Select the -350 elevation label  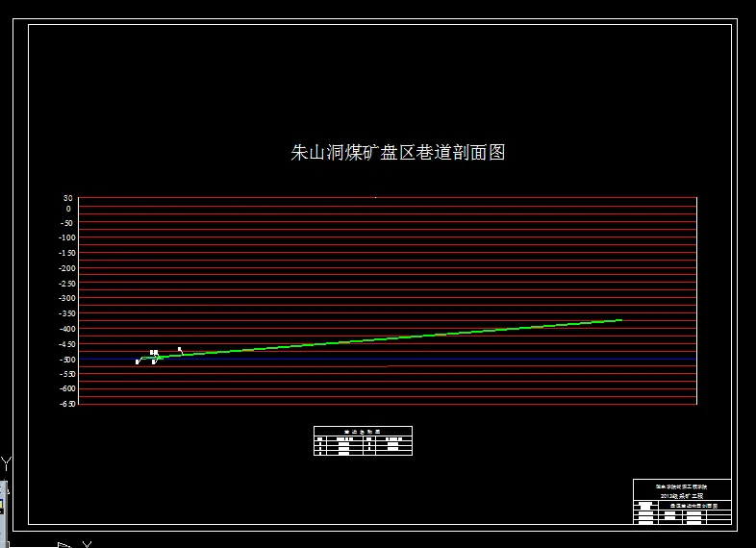point(67,313)
